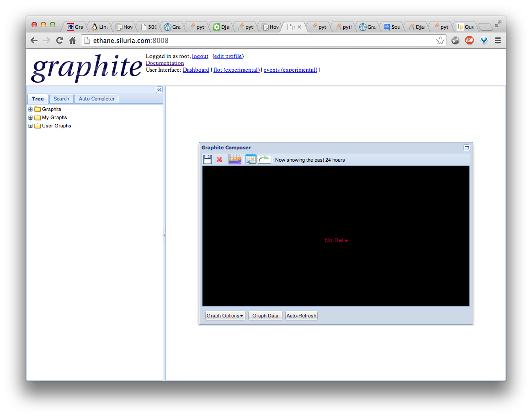Bookmark the page with the star icon

(440, 41)
